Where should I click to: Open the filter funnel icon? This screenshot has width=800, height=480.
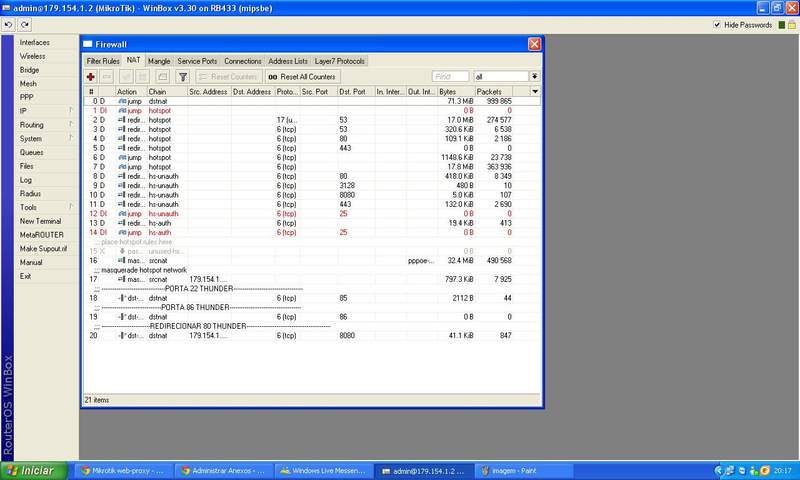click(183, 77)
